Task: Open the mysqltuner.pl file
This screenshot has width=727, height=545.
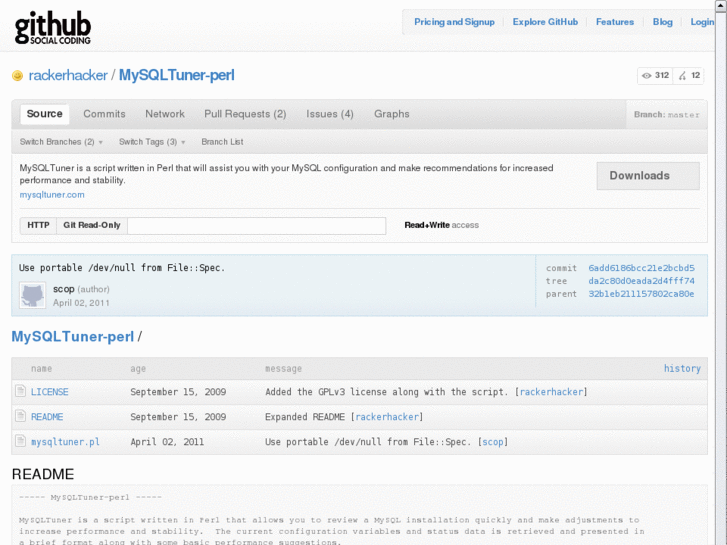Action: click(x=65, y=442)
